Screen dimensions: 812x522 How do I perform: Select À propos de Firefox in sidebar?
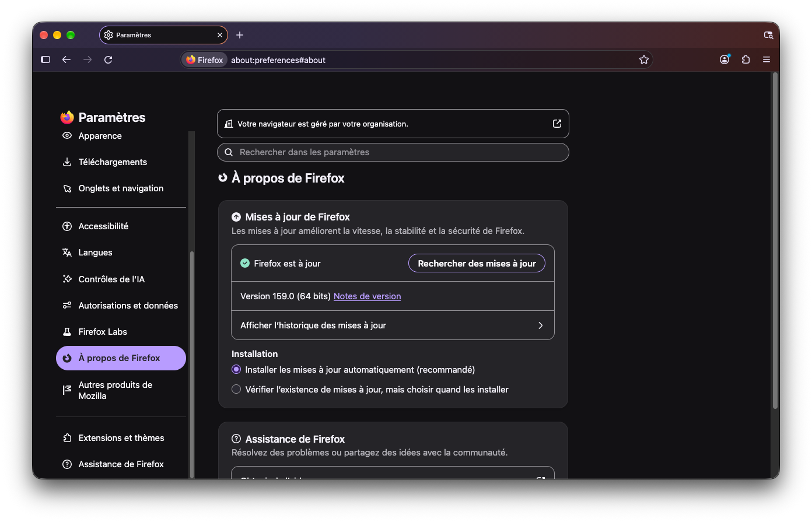(x=121, y=358)
